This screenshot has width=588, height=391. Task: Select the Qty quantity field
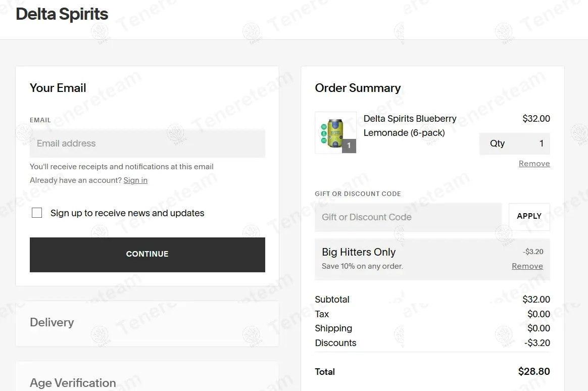[514, 143]
